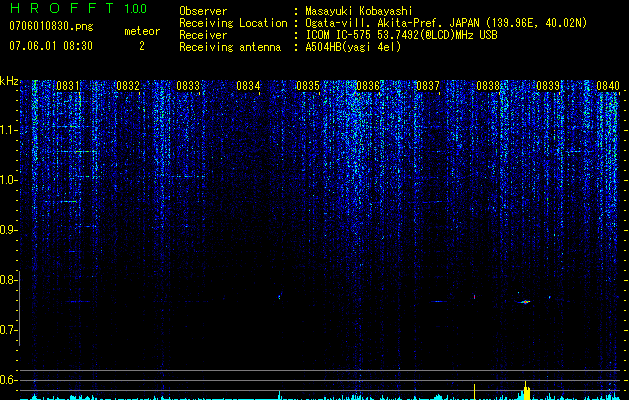Click the 0.8 kHz axis label
The image size is (629, 400).
(x=9, y=280)
